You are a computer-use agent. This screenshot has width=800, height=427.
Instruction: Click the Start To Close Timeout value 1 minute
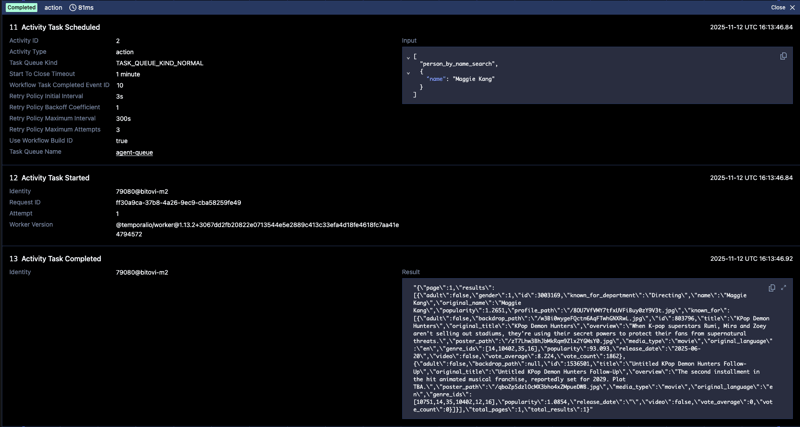(x=128, y=74)
